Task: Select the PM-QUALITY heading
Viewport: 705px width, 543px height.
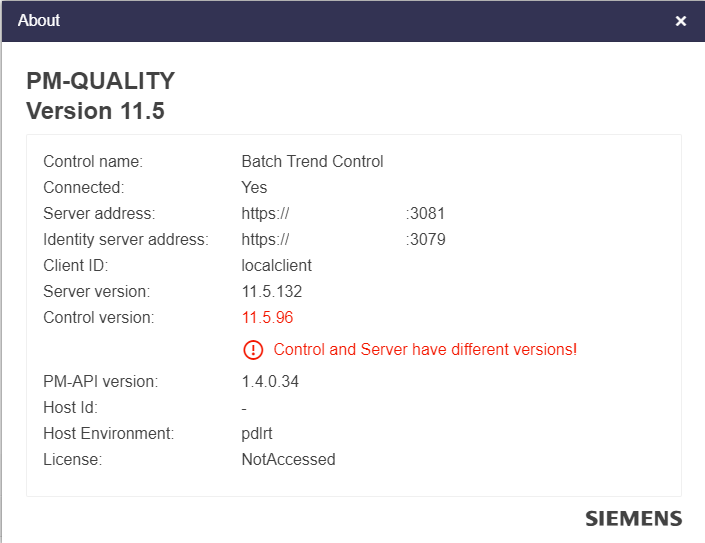Action: pyautogui.click(x=100, y=81)
